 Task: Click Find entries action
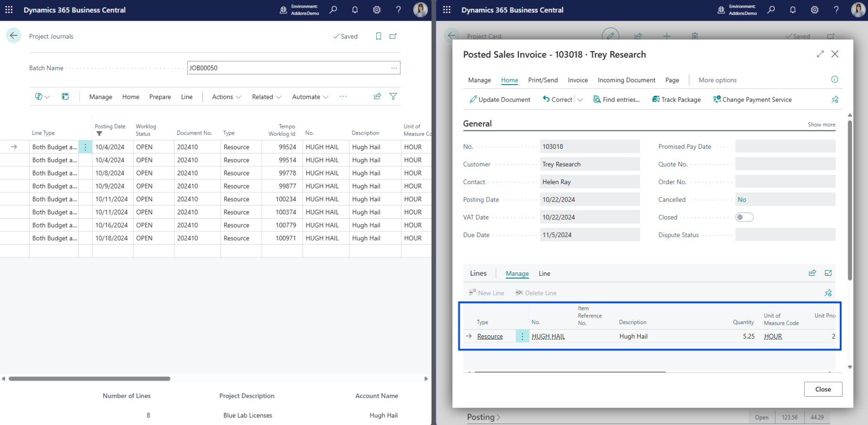tap(617, 100)
